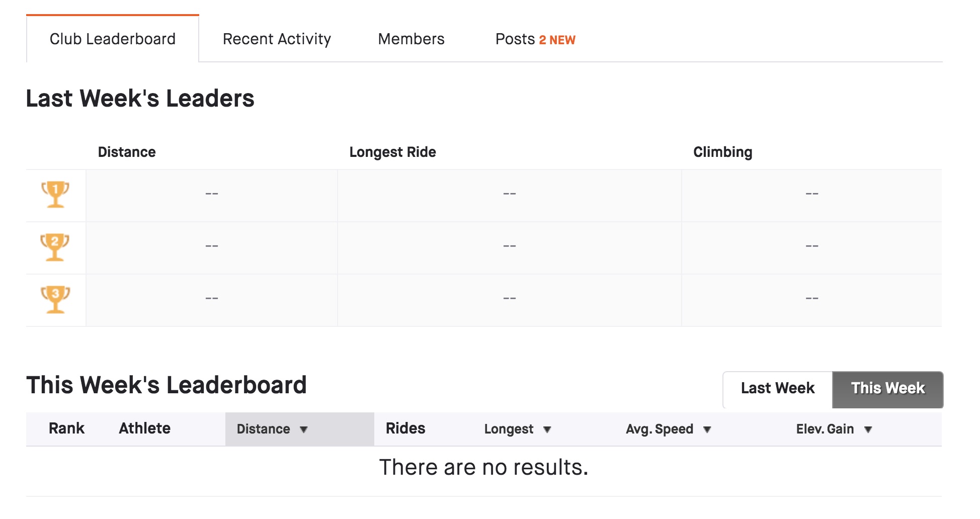This screenshot has width=980, height=519.
Task: Switch leaderboard to Last Week
Action: click(777, 389)
